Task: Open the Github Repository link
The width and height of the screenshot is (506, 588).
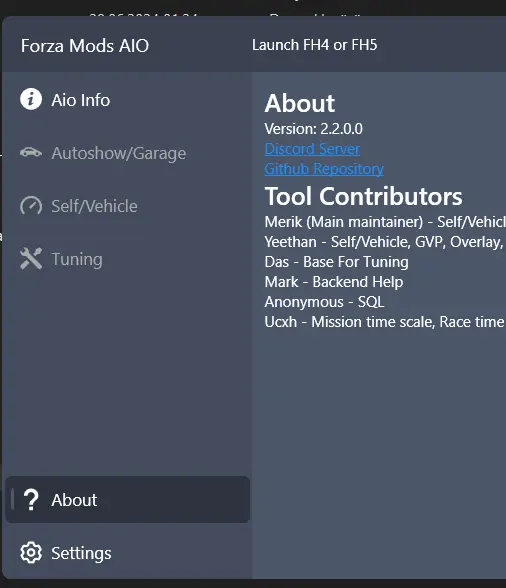Action: [x=324, y=169]
